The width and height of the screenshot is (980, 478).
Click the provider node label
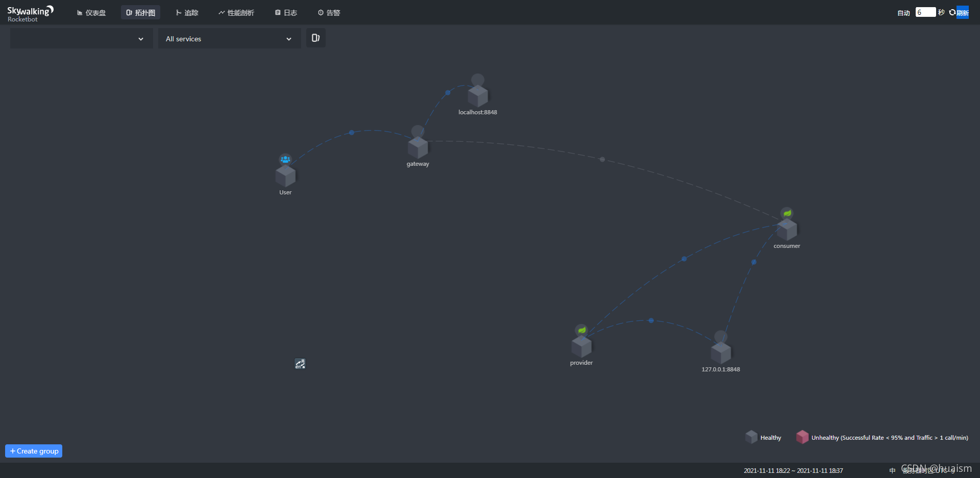(581, 363)
